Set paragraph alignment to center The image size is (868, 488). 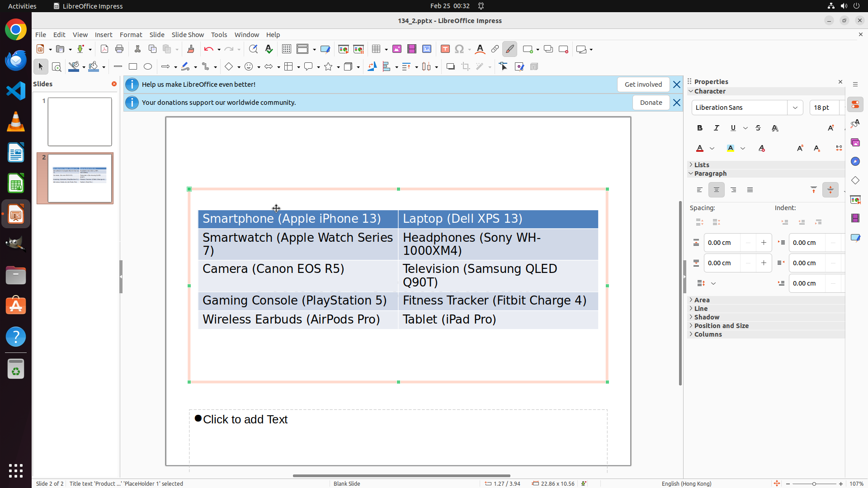pyautogui.click(x=717, y=190)
